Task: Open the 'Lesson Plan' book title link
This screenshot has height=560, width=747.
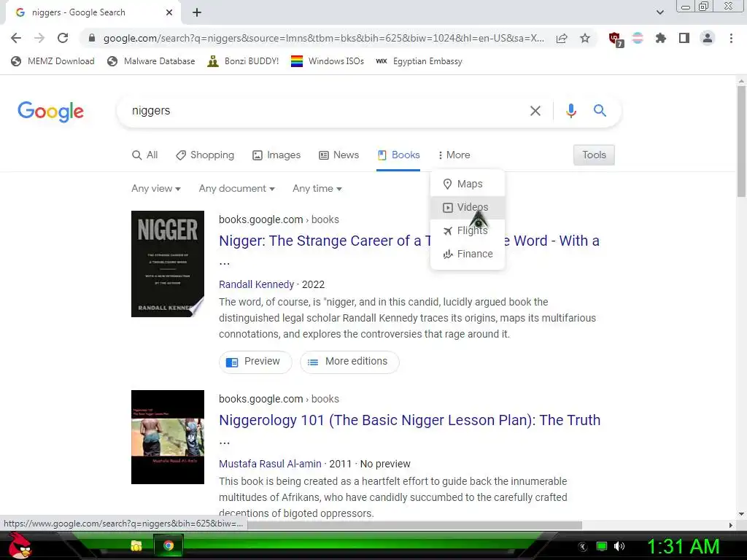Action: click(410, 420)
